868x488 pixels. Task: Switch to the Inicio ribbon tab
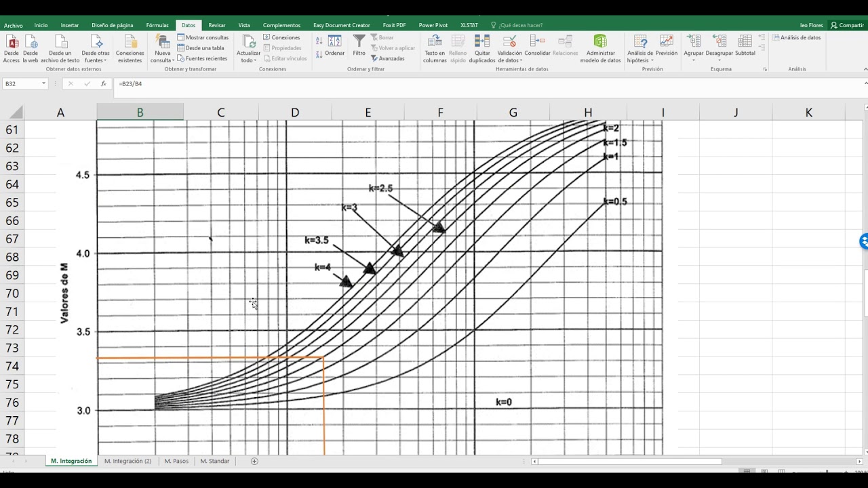(41, 25)
